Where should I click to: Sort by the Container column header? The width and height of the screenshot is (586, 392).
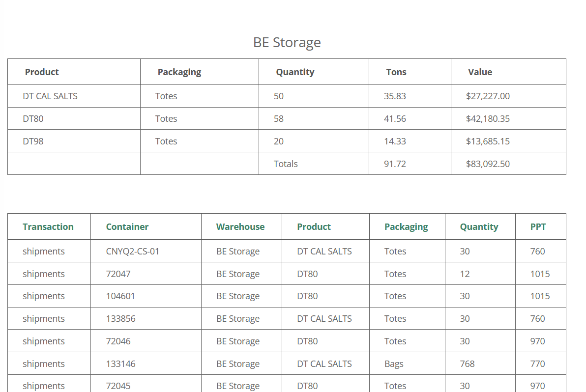127,226
